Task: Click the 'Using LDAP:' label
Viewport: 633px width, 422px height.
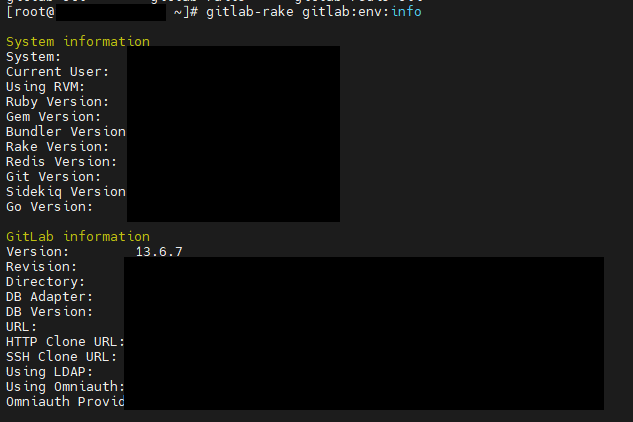Action: (49, 372)
